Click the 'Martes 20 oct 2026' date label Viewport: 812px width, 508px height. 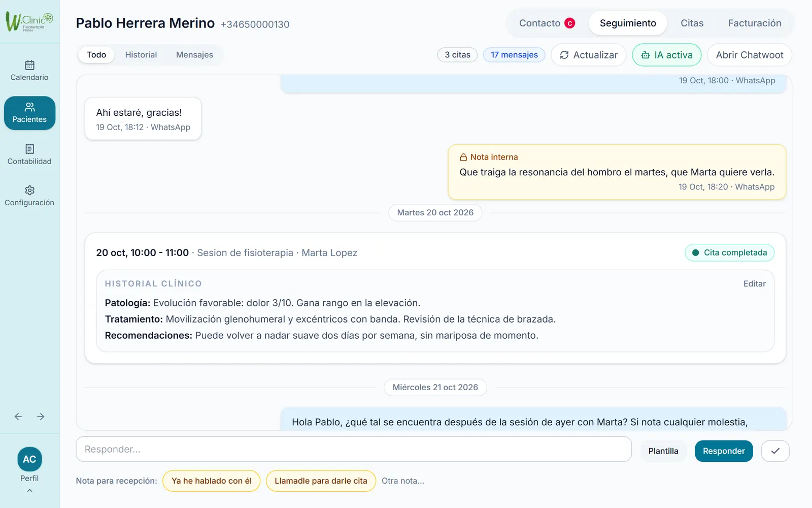coord(435,212)
